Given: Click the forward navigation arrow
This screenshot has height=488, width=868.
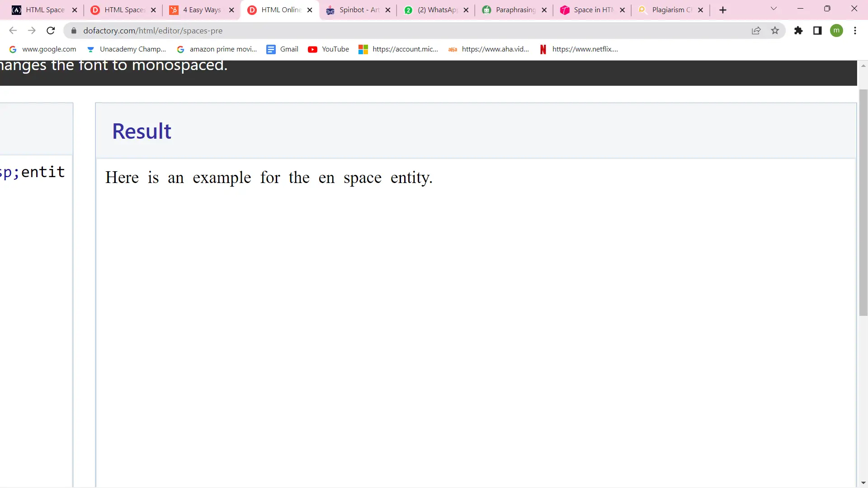Looking at the screenshot, I should 31,30.
